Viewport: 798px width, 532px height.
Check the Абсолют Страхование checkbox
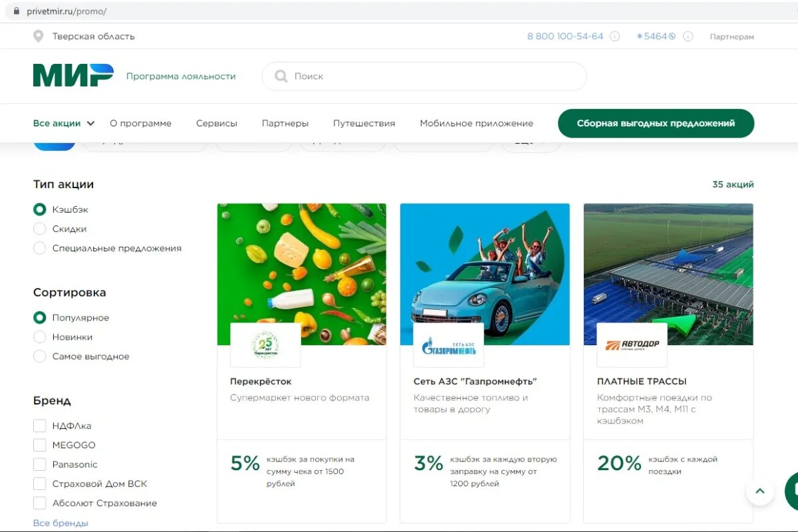coord(40,503)
